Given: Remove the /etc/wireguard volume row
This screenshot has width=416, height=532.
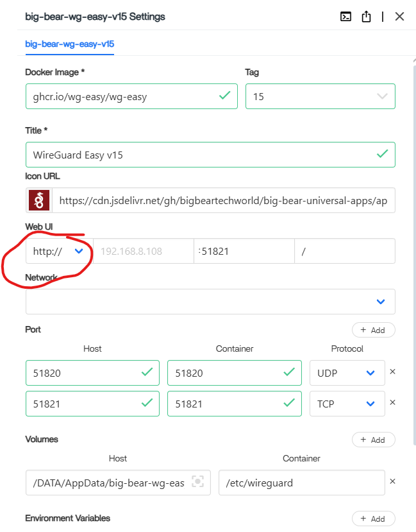Looking at the screenshot, I should [393, 482].
